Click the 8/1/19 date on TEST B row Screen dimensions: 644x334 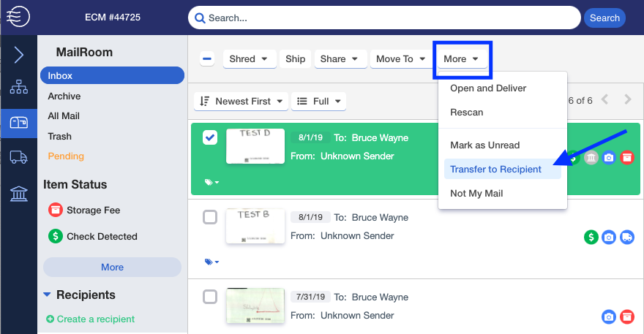[x=310, y=217]
